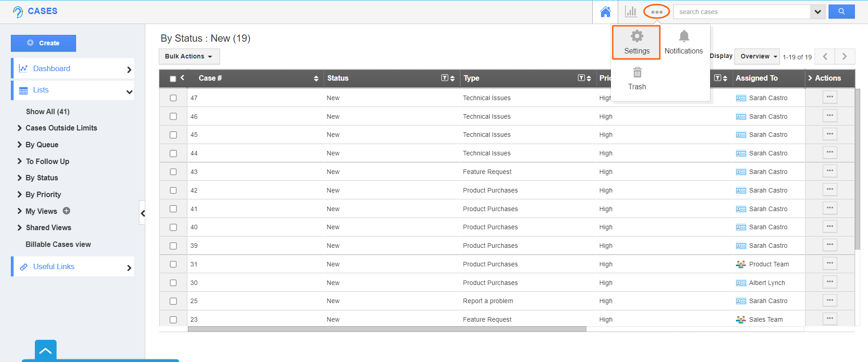The height and width of the screenshot is (362, 868).
Task: Click the three-dots more menu icon
Action: point(656,12)
